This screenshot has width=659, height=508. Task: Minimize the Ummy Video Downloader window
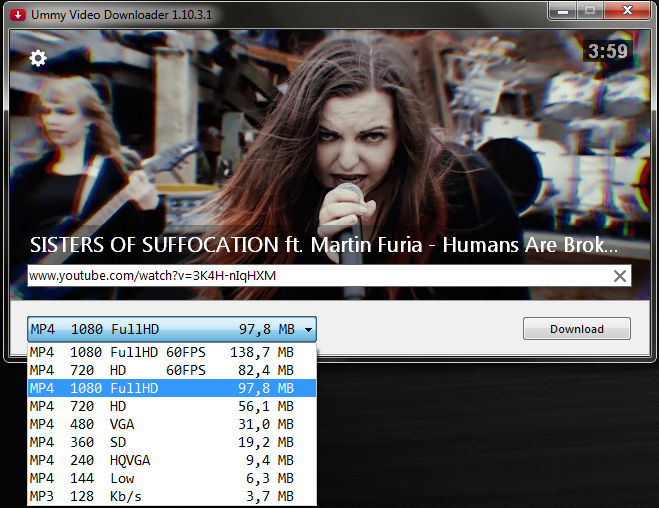(563, 11)
